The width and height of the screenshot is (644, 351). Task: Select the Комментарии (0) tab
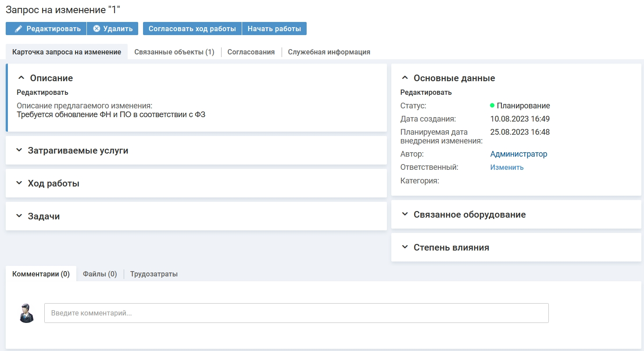41,274
